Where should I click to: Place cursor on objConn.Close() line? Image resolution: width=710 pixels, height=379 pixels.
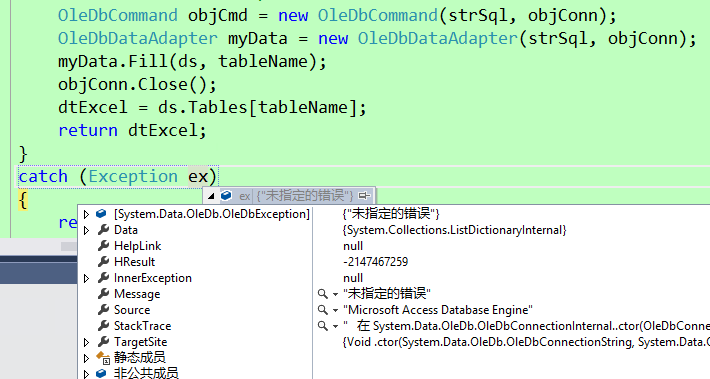137,85
